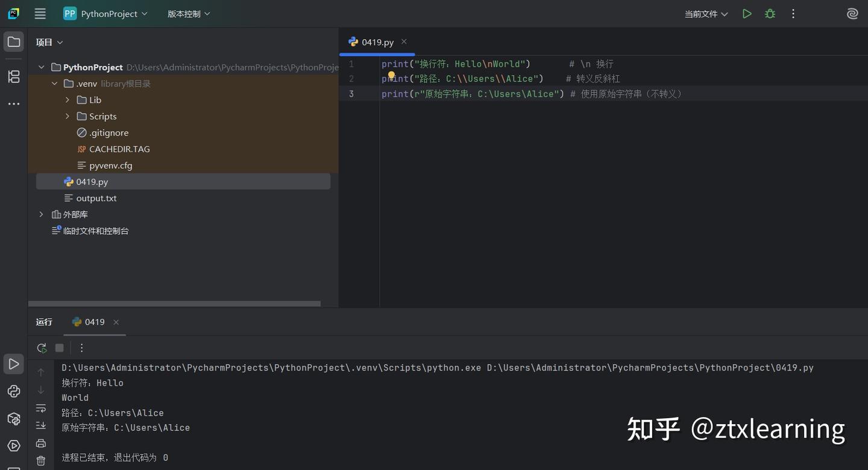Start debugging with the bug icon
The width and height of the screenshot is (868, 470).
coord(770,14)
